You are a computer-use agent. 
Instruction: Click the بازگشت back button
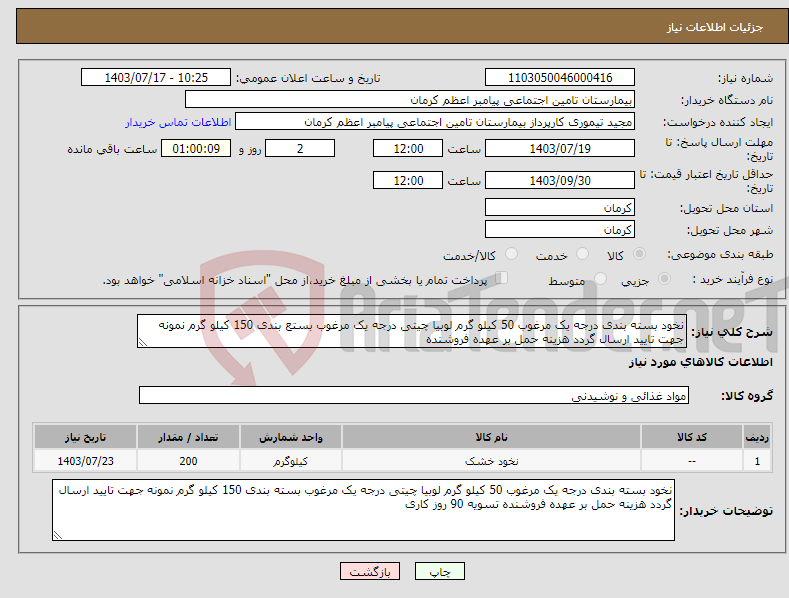click(370, 571)
